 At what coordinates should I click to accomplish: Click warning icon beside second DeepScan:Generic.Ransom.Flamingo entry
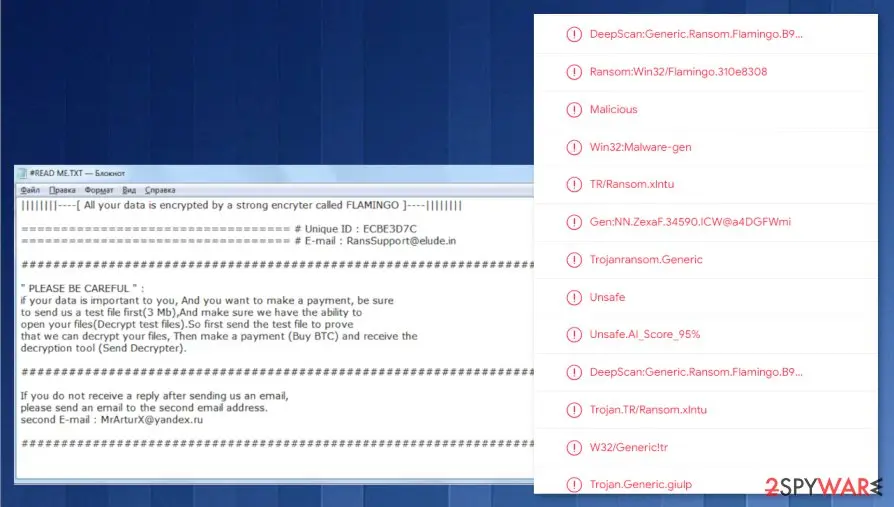574,372
